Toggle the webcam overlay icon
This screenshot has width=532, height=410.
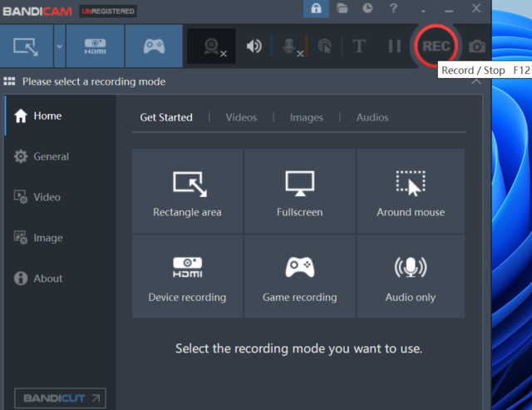click(x=211, y=47)
